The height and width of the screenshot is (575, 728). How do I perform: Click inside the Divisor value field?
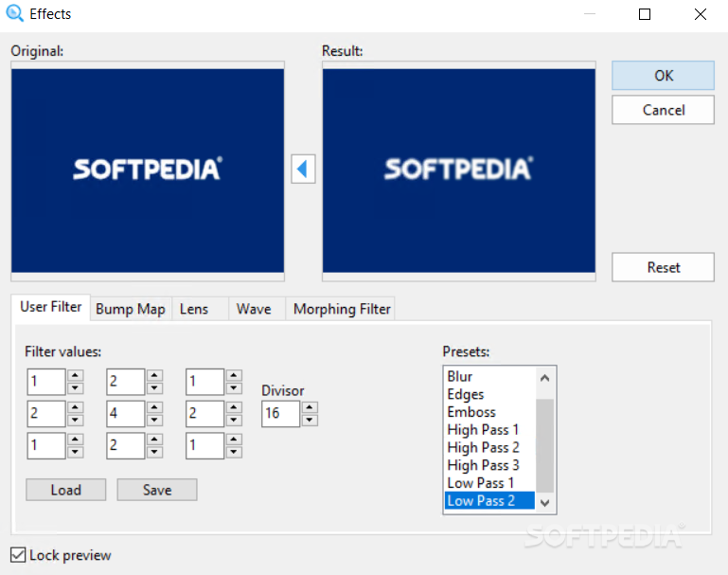pos(280,413)
